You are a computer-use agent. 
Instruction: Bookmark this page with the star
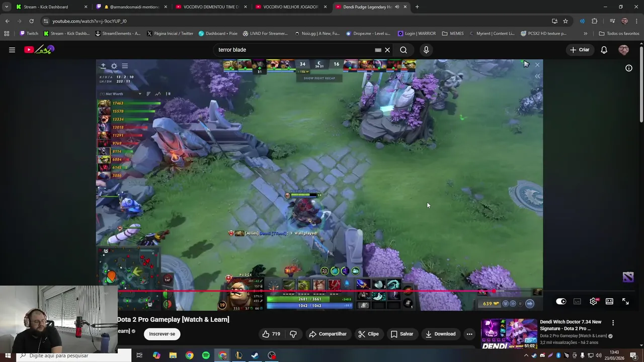[x=566, y=21]
